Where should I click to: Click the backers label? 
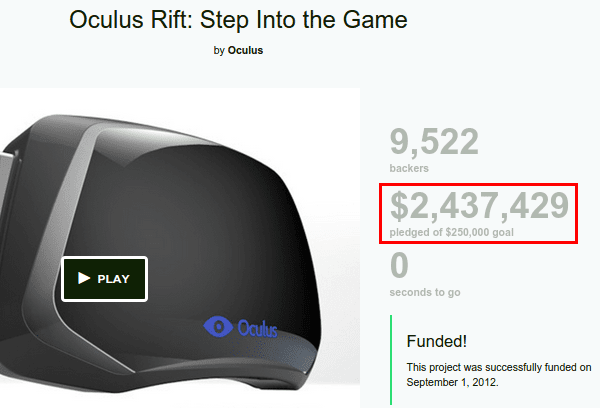click(x=409, y=168)
